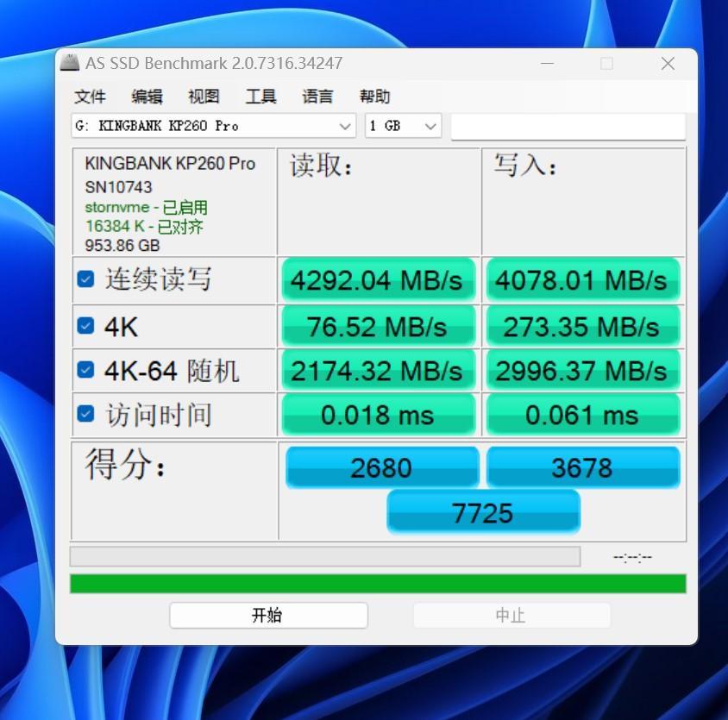Click the 0.018 ms read access time
This screenshot has width=728, height=720.
click(378, 414)
